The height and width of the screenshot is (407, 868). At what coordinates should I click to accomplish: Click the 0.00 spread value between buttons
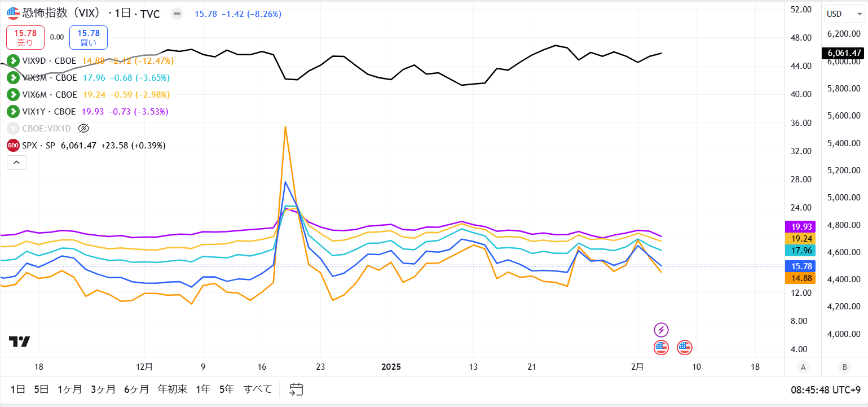(57, 37)
